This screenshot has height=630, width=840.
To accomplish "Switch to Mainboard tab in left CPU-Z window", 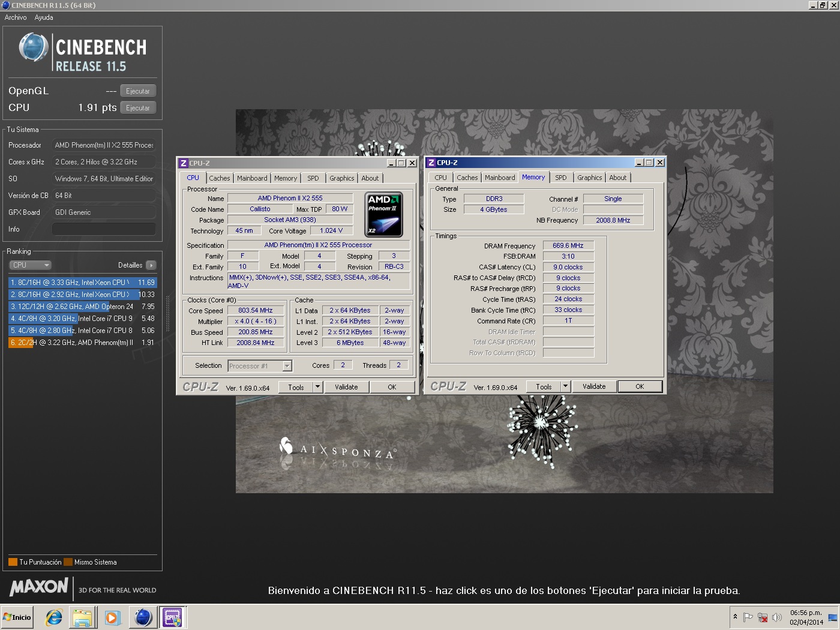I will (252, 178).
